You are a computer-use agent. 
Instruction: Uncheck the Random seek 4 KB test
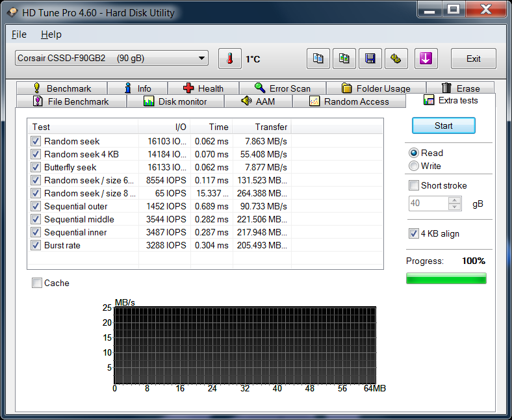tap(36, 154)
